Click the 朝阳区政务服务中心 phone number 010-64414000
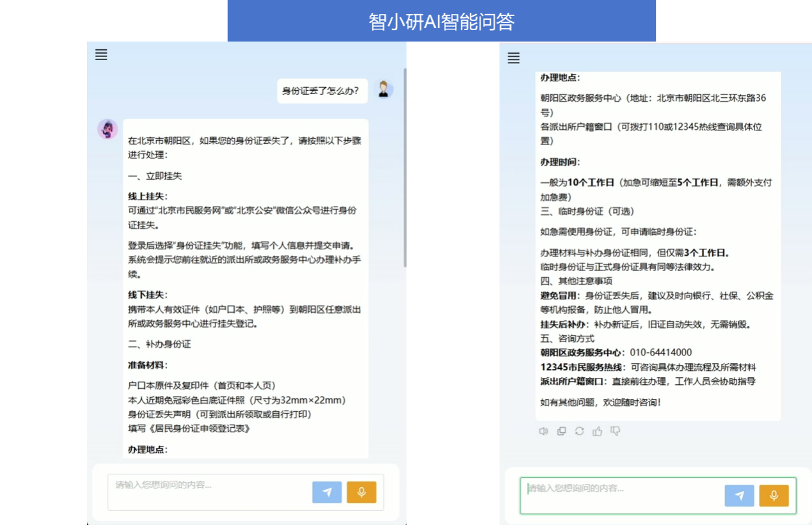Viewport: 812px width, 525px height. 660,352
